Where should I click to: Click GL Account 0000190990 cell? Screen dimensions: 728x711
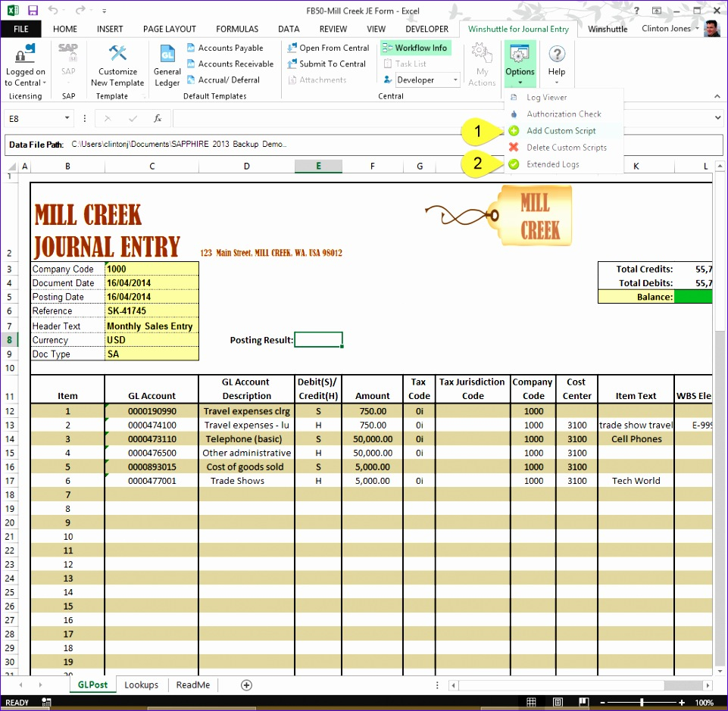[x=152, y=411]
